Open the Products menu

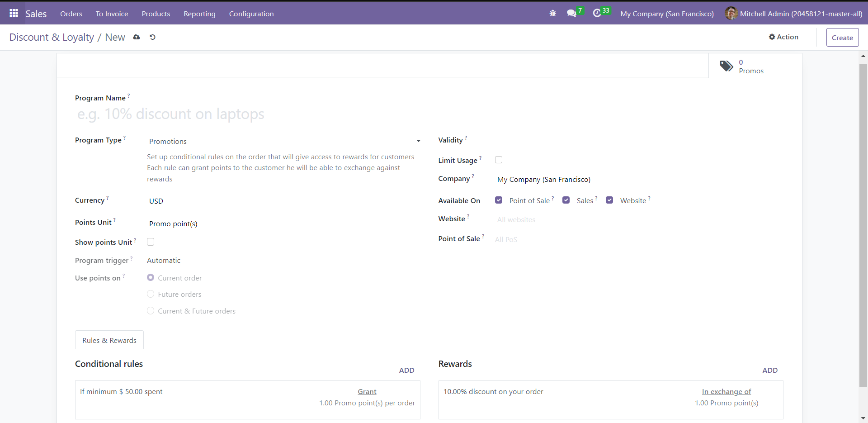pos(156,14)
